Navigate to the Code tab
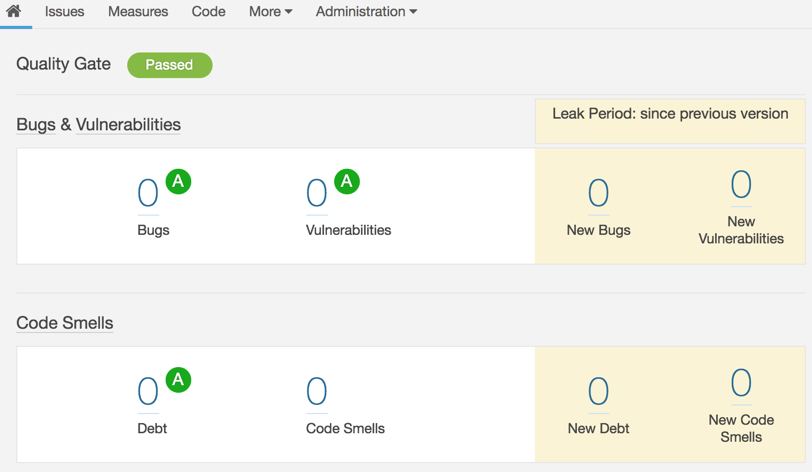This screenshot has height=472, width=812. [208, 11]
